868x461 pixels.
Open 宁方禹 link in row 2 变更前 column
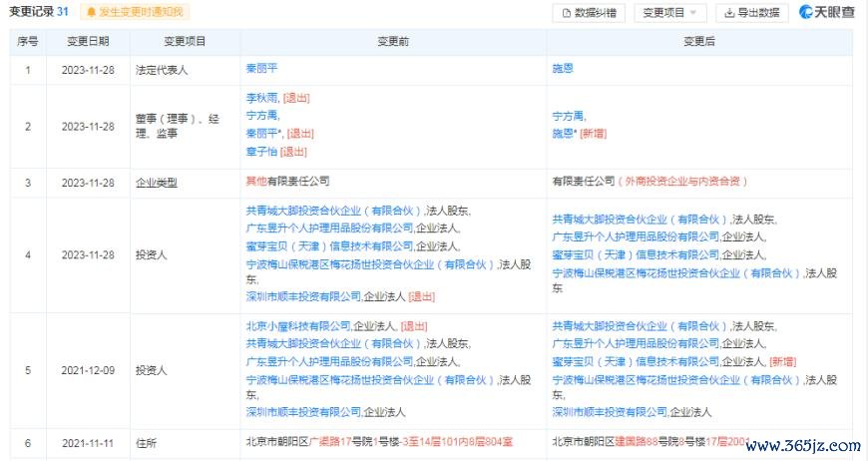coord(261,116)
